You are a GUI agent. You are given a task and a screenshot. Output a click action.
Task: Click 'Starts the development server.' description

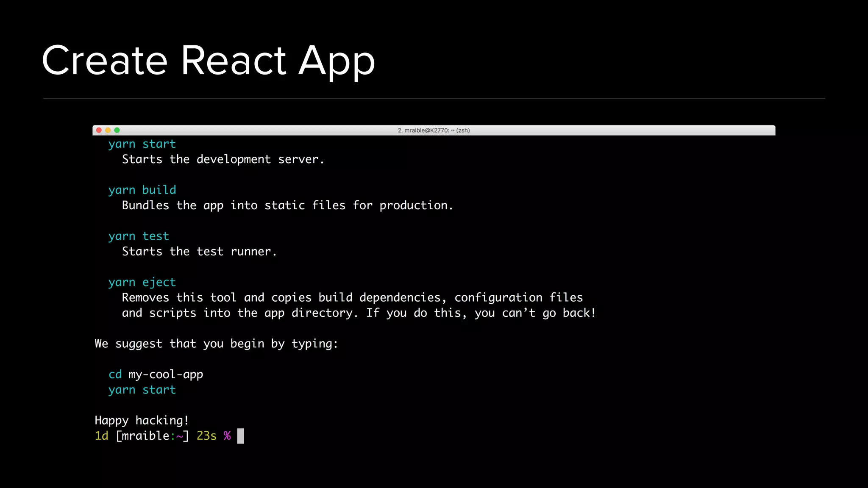(223, 160)
